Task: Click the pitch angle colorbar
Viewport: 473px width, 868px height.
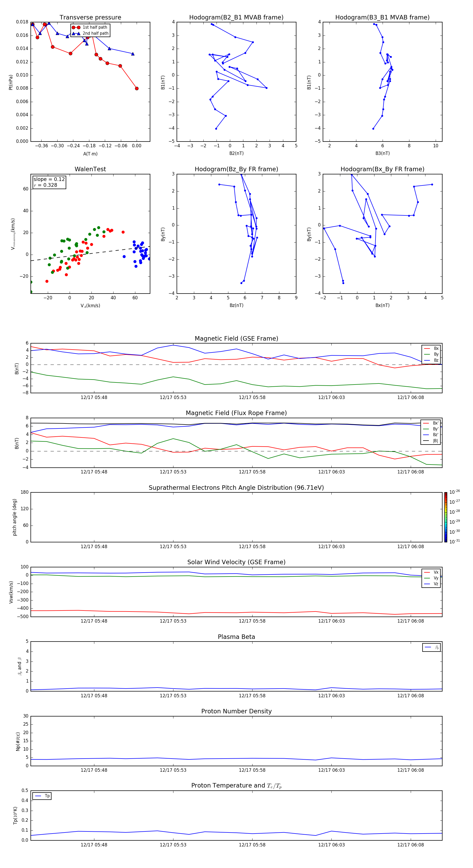Action: click(445, 517)
